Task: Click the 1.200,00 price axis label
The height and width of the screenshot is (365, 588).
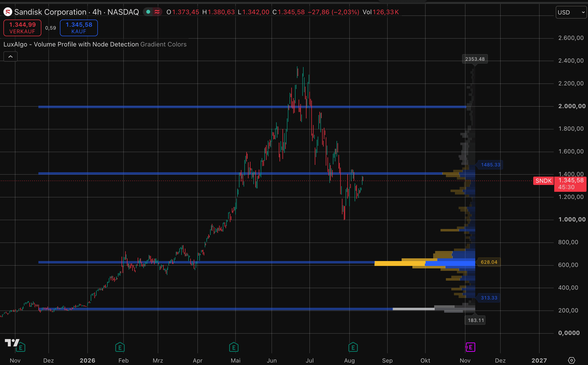Action: (571, 197)
